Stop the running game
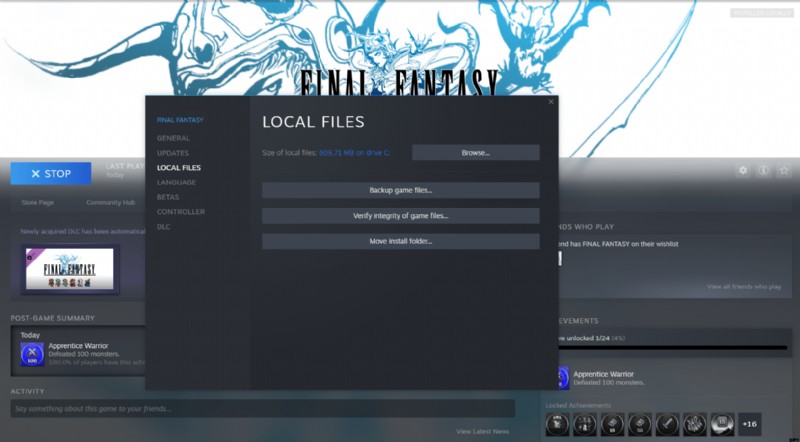The image size is (800, 442). click(50, 174)
